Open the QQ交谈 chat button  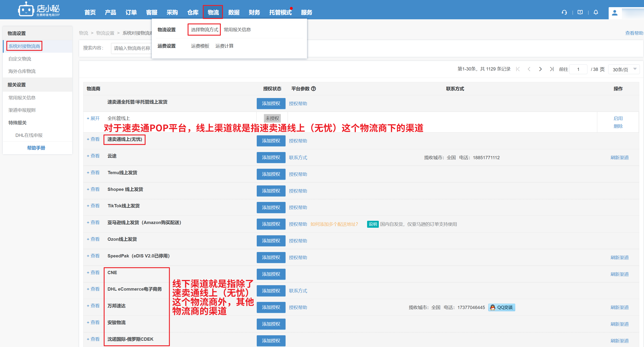coord(502,307)
